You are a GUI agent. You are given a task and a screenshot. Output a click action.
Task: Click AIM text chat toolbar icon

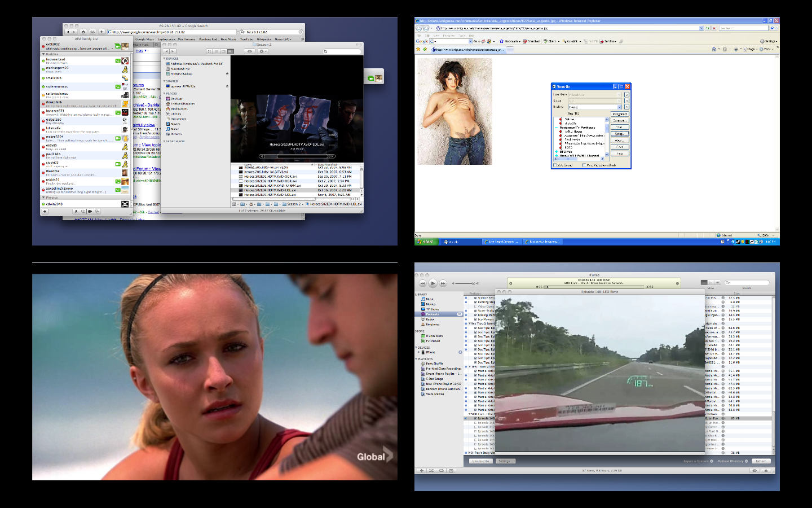coord(76,212)
